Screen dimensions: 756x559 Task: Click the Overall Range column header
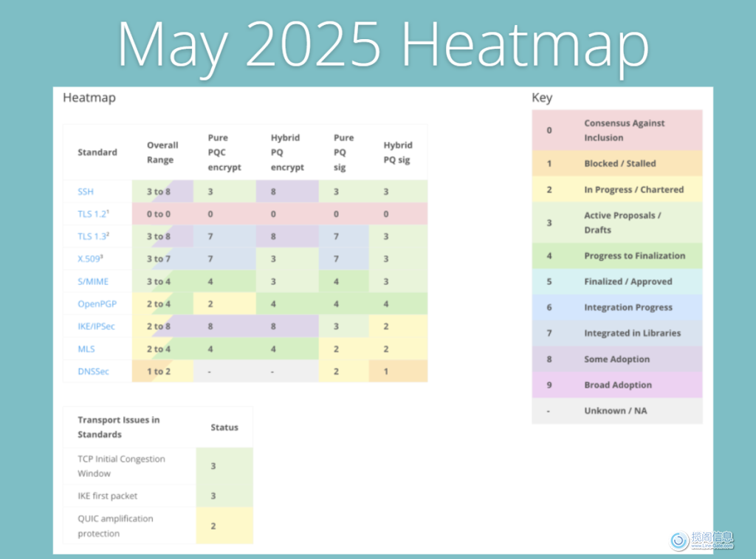coord(162,152)
